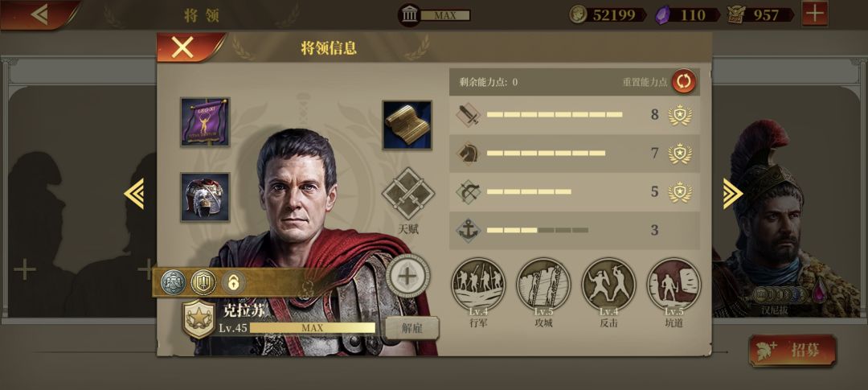
Task: Click the reset ability points button
Action: tap(684, 81)
